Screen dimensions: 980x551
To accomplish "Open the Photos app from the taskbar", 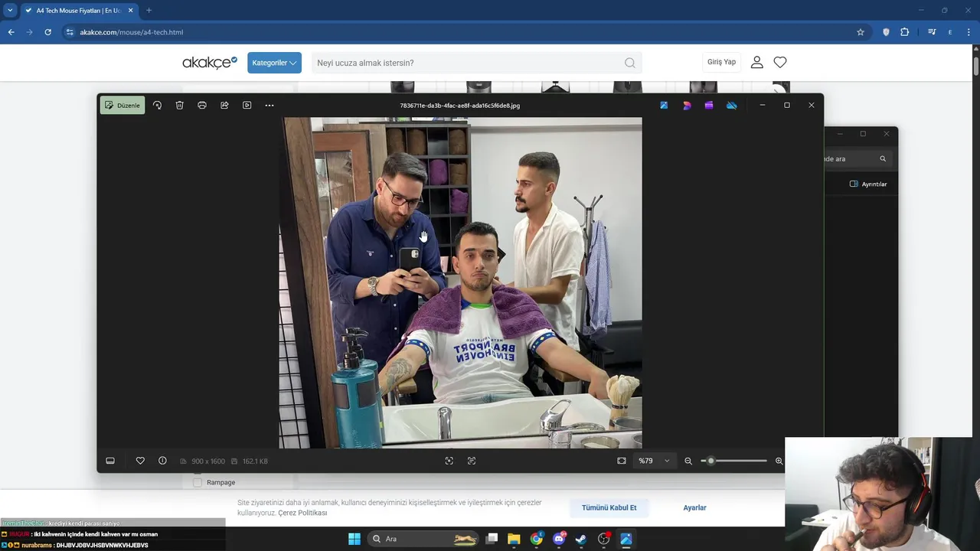I will coord(626,539).
